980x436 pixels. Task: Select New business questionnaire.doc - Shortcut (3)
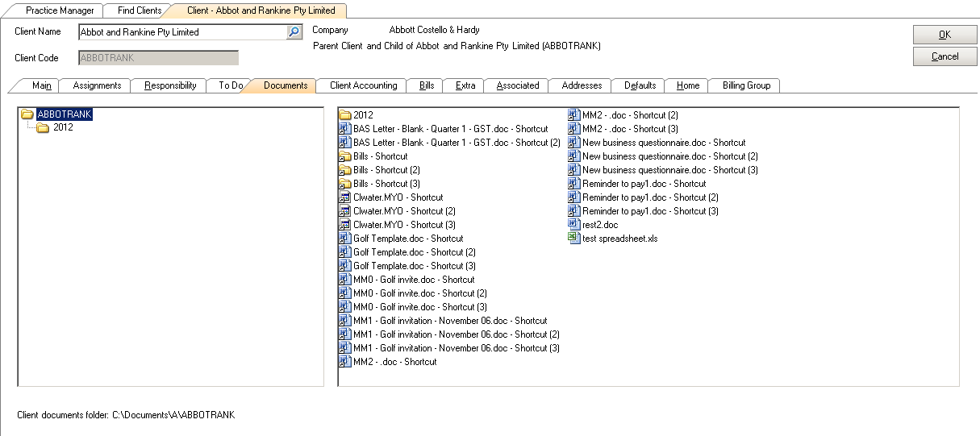click(669, 170)
